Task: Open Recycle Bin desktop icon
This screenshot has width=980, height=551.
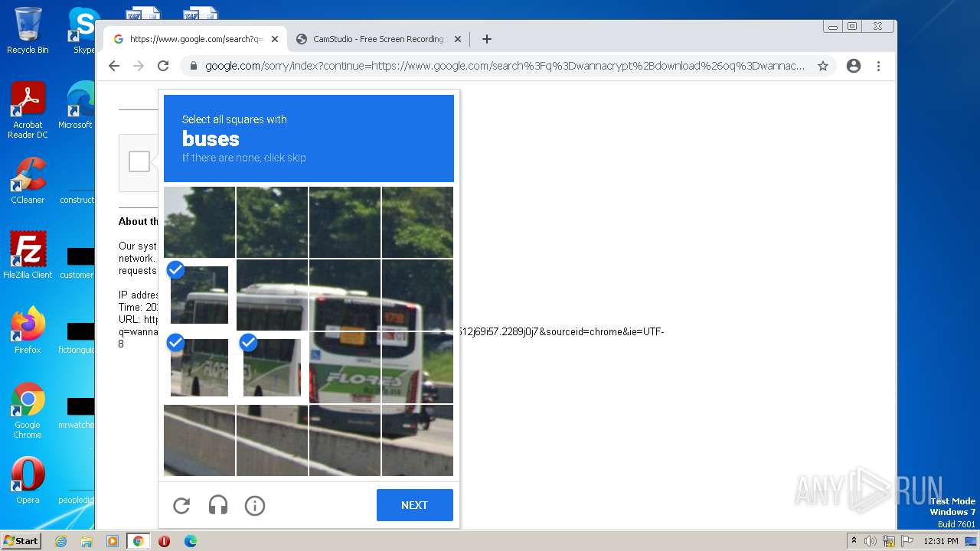Action: pos(28,31)
